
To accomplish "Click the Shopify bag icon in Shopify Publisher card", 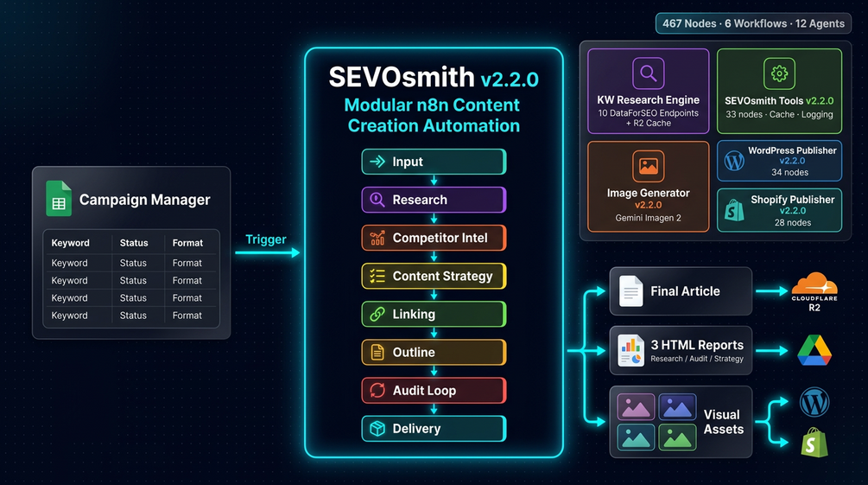I will tap(734, 210).
